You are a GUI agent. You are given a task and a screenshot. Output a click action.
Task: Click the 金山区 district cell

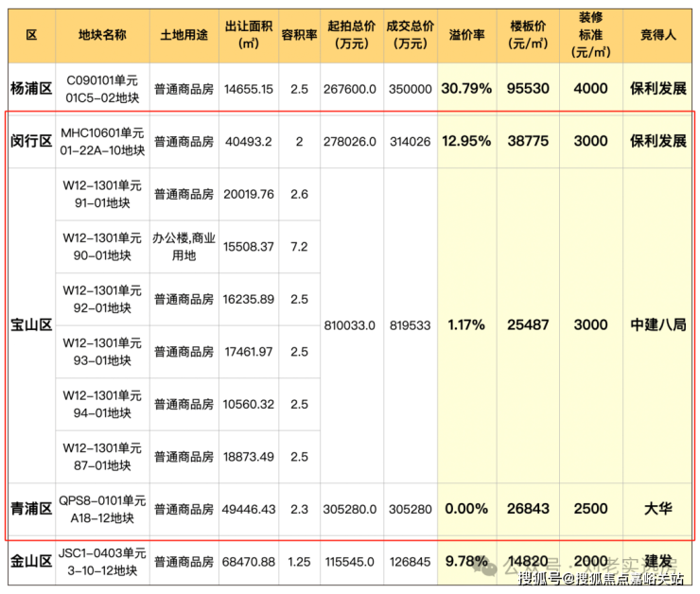[x=30, y=562]
